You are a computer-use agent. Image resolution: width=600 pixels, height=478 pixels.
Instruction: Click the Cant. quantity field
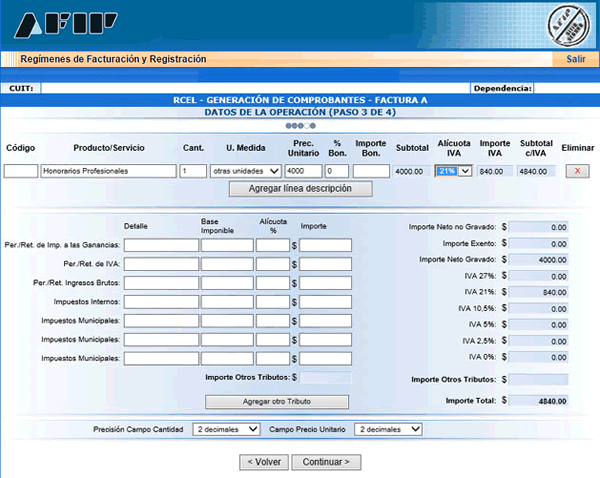tap(193, 171)
